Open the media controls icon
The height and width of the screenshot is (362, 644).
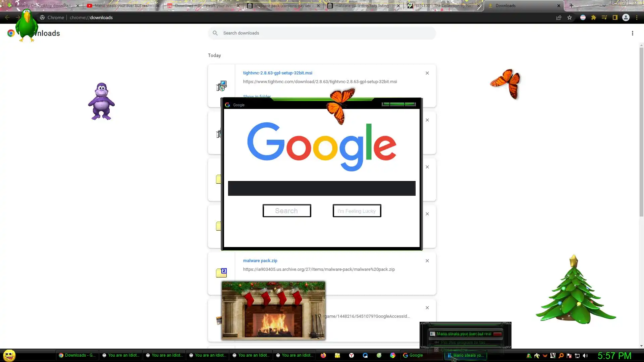tap(604, 17)
